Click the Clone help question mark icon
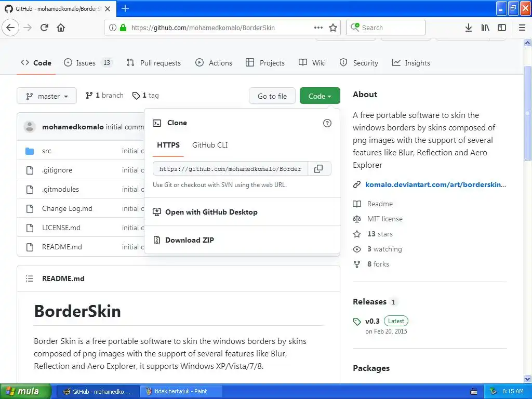Viewport: 532px width, 399px height. 327,123
